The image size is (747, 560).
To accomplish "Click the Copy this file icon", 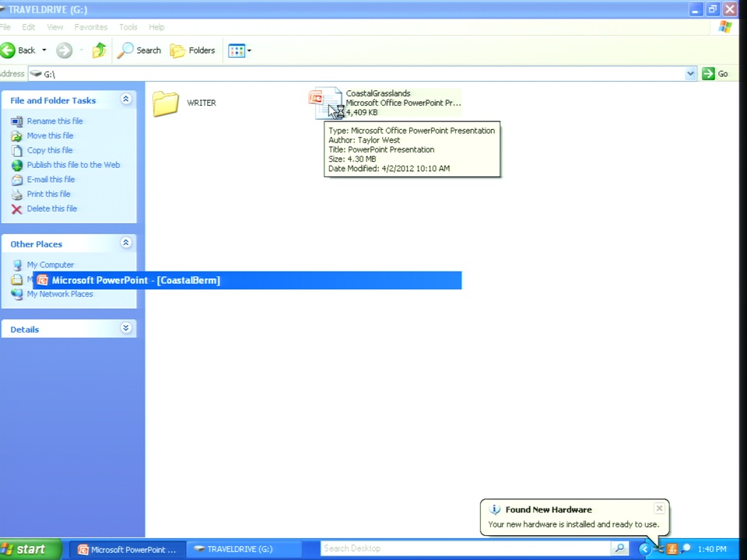I will coord(16,150).
